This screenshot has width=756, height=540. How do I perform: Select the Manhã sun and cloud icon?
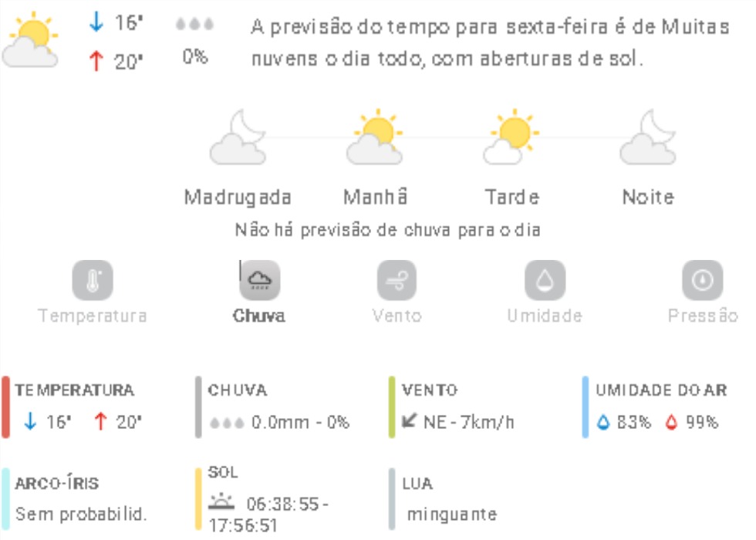point(374,138)
